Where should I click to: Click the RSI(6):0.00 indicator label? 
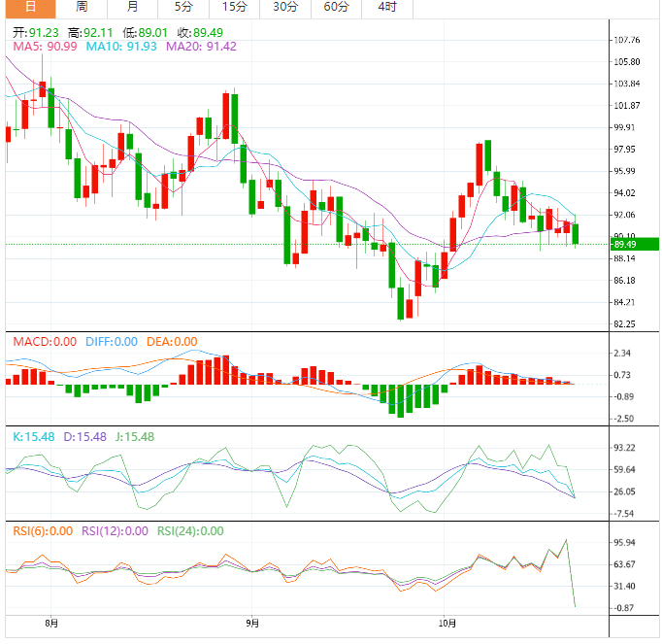coord(43,530)
